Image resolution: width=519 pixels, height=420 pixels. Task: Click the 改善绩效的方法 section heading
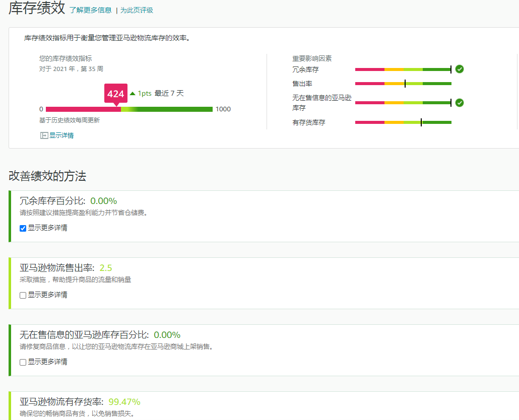coord(47,176)
